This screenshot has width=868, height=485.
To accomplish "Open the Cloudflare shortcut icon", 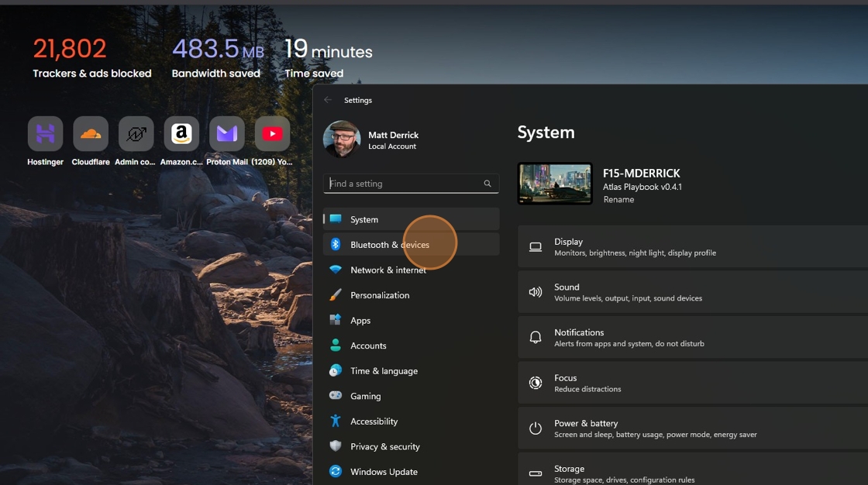I will [x=91, y=134].
